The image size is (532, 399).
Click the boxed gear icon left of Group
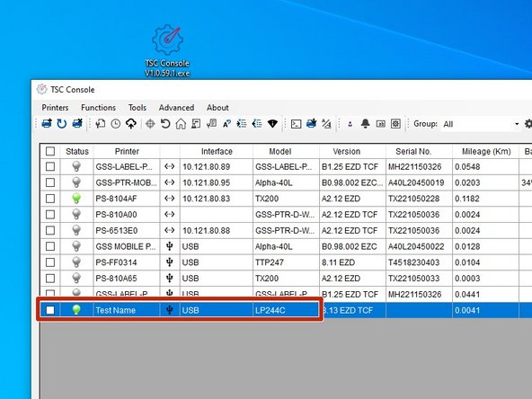[x=395, y=124]
